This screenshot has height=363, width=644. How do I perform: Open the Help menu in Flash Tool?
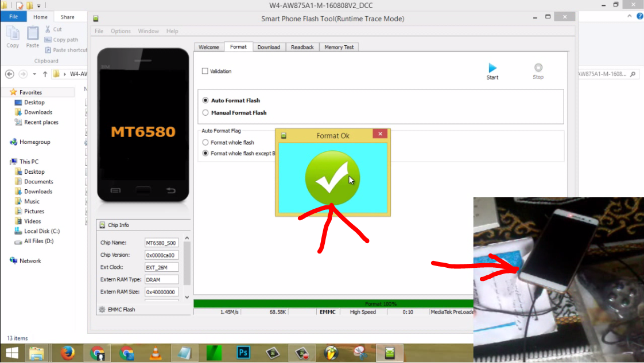(x=172, y=31)
